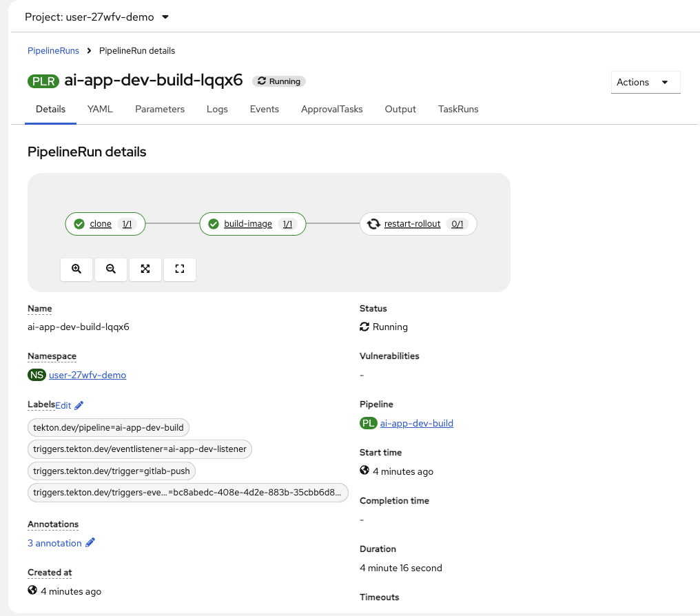Click the pencil icon next to 3 annotation
The height and width of the screenshot is (616, 700).
click(90, 543)
